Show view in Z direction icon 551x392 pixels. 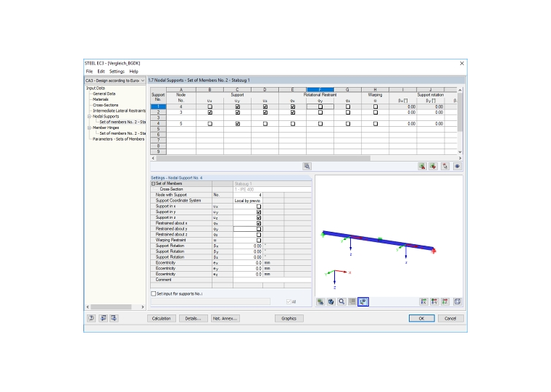pyautogui.click(x=445, y=301)
